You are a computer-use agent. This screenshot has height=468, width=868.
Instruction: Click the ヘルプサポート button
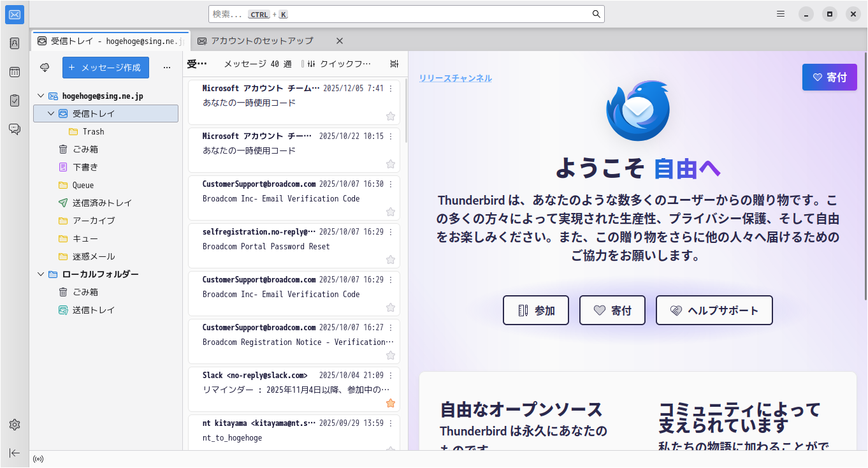(x=714, y=311)
